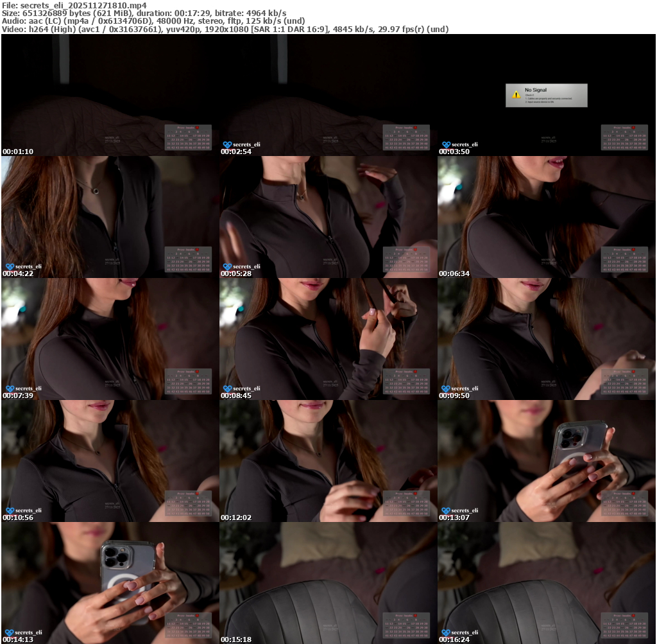Open the thumbnail stamped 00:10:56

click(x=110, y=461)
